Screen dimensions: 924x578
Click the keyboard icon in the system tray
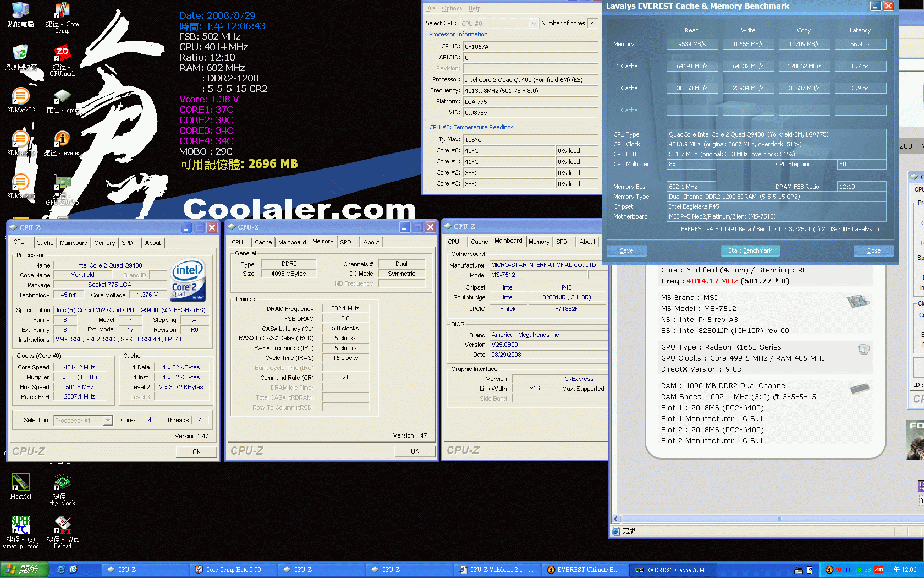pyautogui.click(x=799, y=570)
